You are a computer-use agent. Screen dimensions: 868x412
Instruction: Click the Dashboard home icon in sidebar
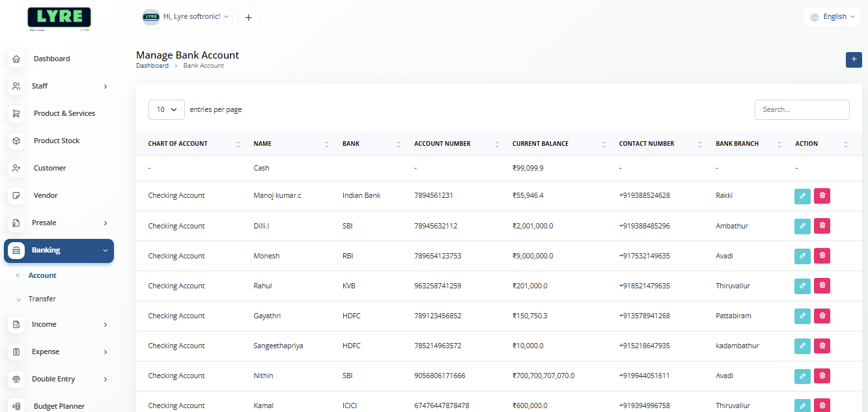(17, 59)
